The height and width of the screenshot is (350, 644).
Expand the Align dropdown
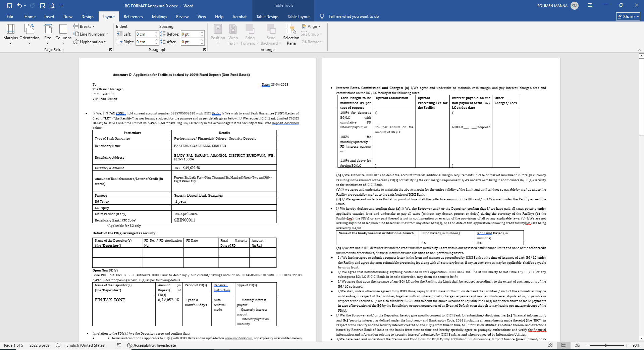[x=311, y=26]
